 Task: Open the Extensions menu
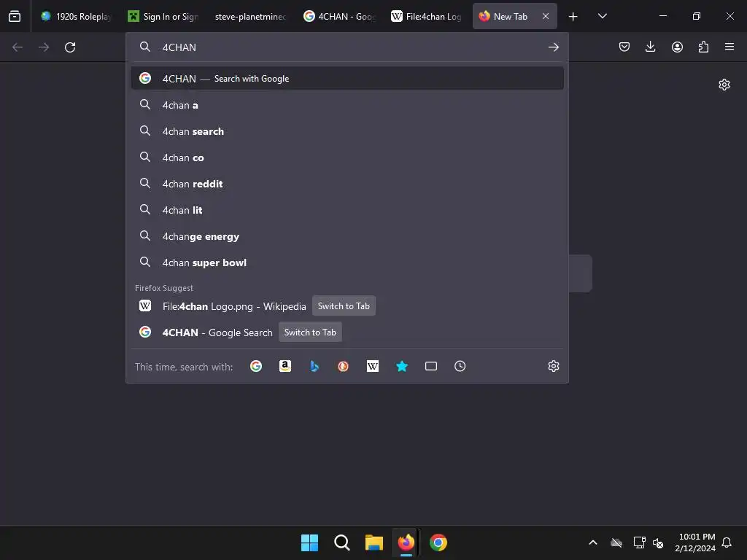click(x=703, y=47)
